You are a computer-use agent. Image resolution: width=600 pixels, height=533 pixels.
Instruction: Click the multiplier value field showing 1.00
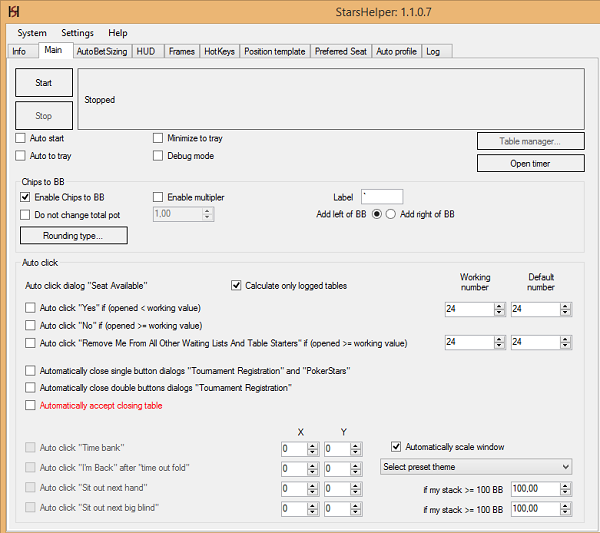[178, 214]
